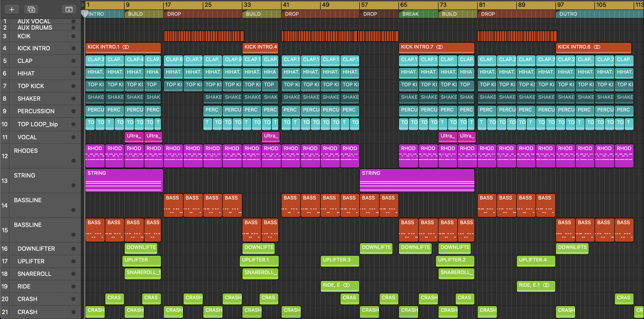644x319 pixels.
Task: Select the VOCAL track header
Action: [40, 137]
